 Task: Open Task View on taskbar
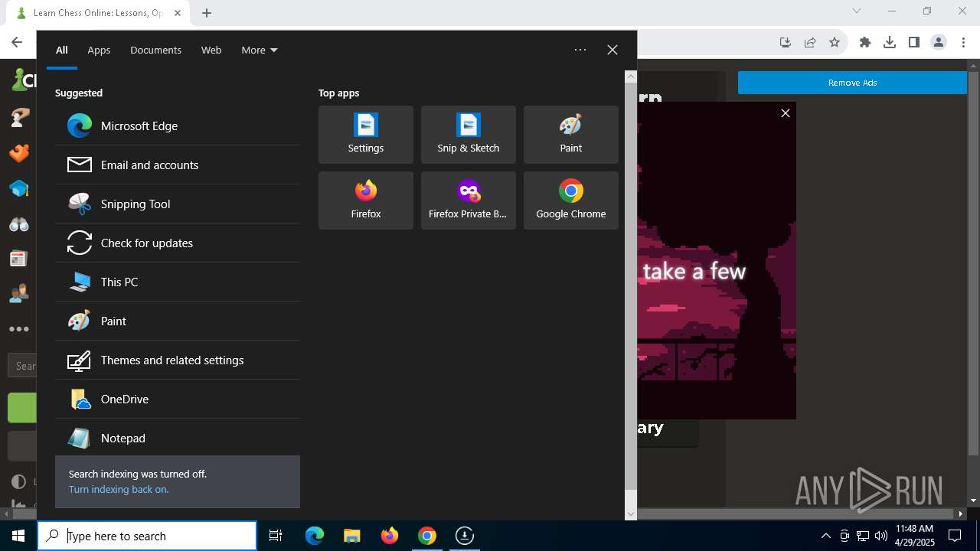click(276, 536)
